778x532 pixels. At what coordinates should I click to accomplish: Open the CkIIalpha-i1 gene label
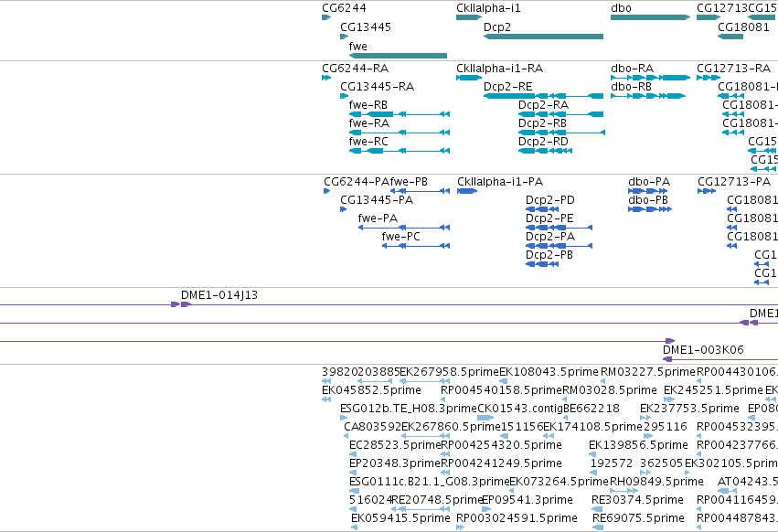(488, 8)
